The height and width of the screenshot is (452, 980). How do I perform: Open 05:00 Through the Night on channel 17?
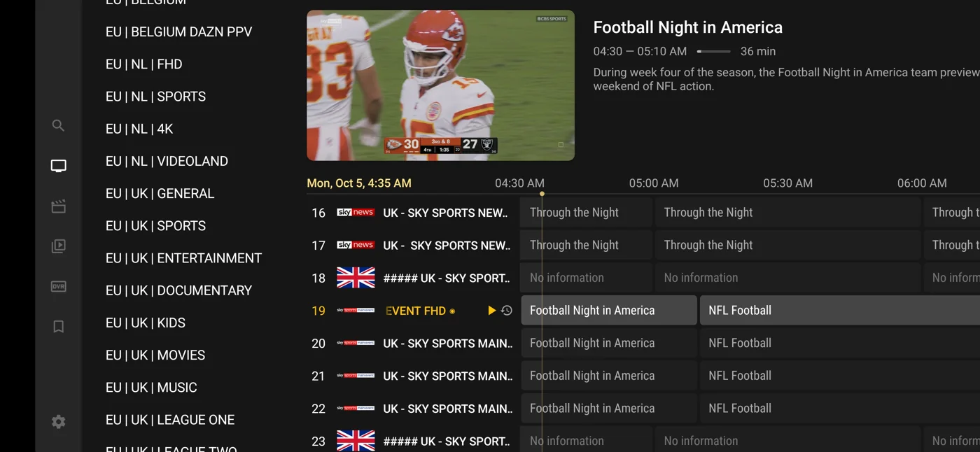pyautogui.click(x=788, y=245)
